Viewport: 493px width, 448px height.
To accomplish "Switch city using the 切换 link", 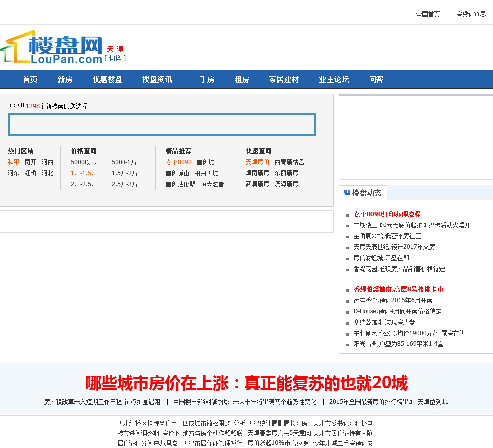I will [x=115, y=58].
